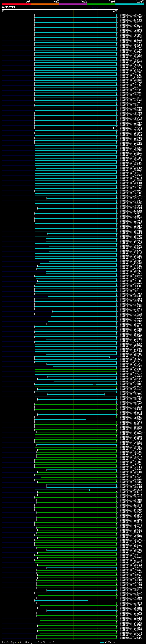Click the red 20% identity legend segment
Viewport: 146px width, 644px height.
(x=16, y=4)
